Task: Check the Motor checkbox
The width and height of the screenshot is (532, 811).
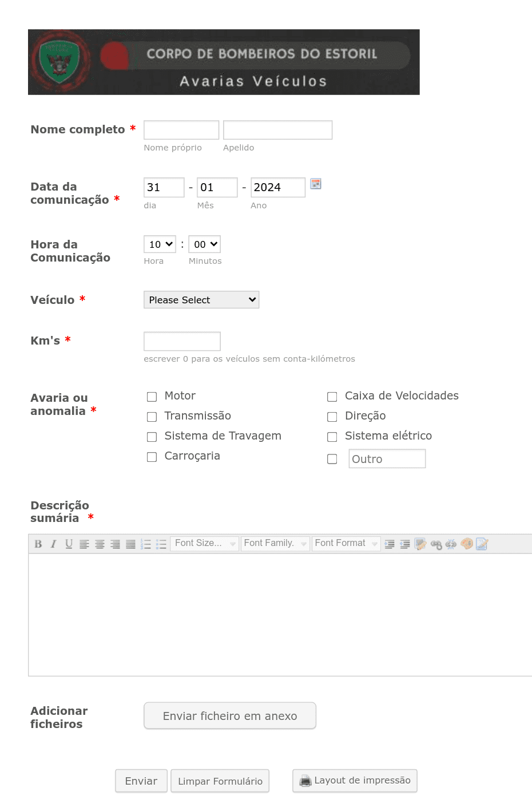Action: (152, 397)
